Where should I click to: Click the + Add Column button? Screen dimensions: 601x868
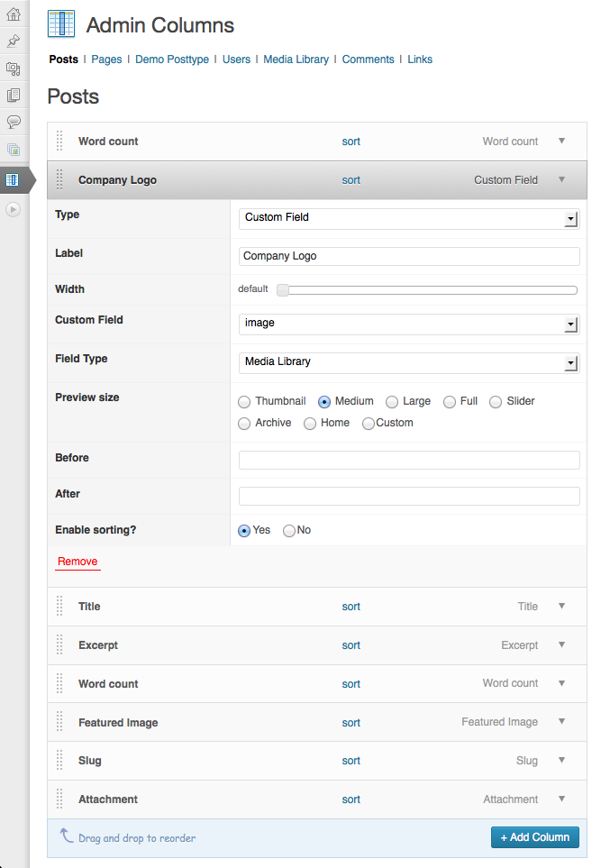coord(534,837)
